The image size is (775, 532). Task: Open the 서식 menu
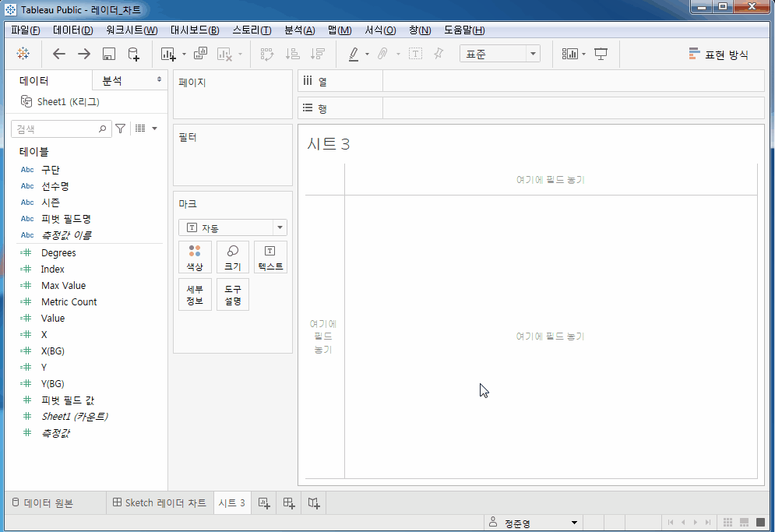[x=380, y=30]
